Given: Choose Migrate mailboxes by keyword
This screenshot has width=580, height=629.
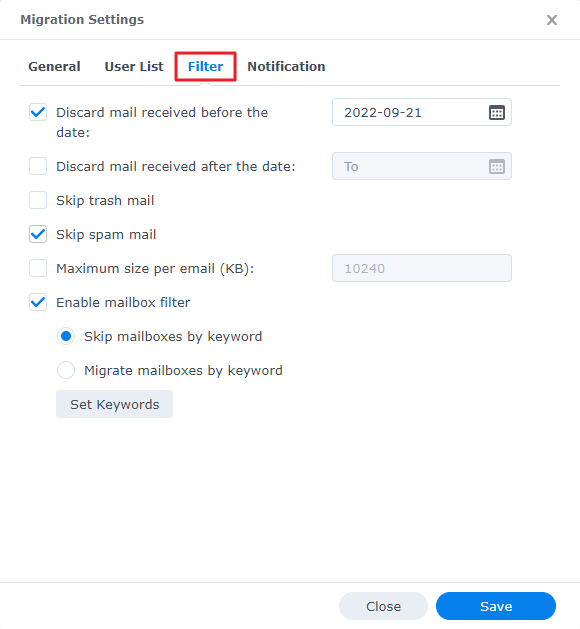Looking at the screenshot, I should (x=66, y=370).
